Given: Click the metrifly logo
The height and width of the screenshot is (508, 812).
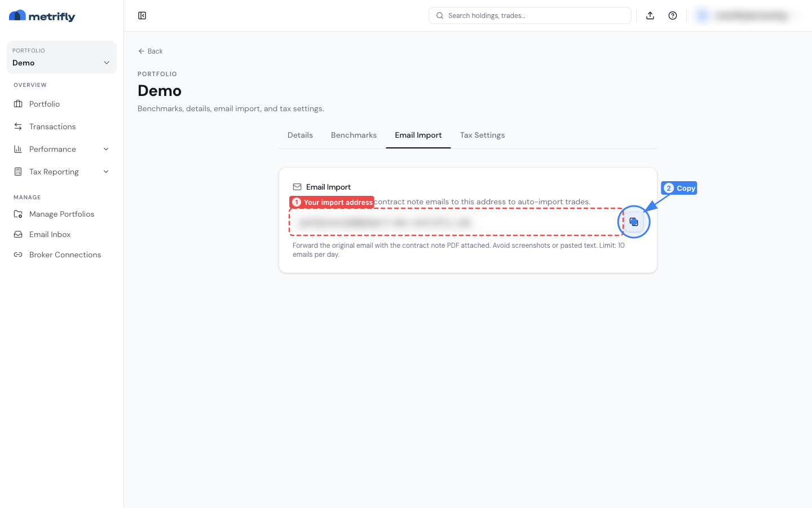Looking at the screenshot, I should (42, 16).
